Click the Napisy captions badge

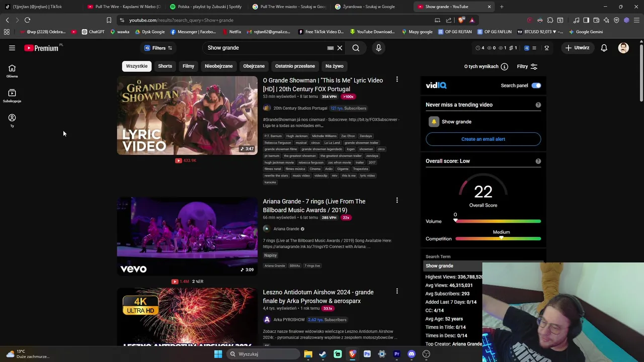(270, 255)
